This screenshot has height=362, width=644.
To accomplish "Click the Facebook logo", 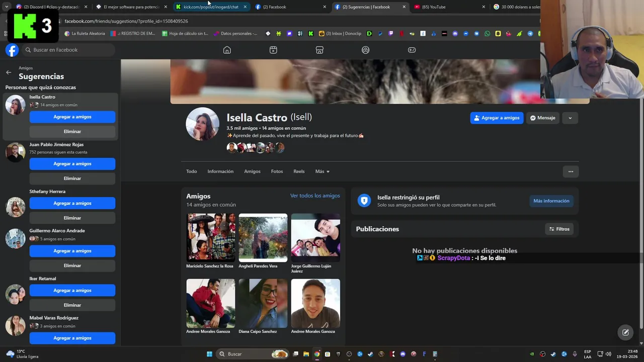I will pos(12,50).
